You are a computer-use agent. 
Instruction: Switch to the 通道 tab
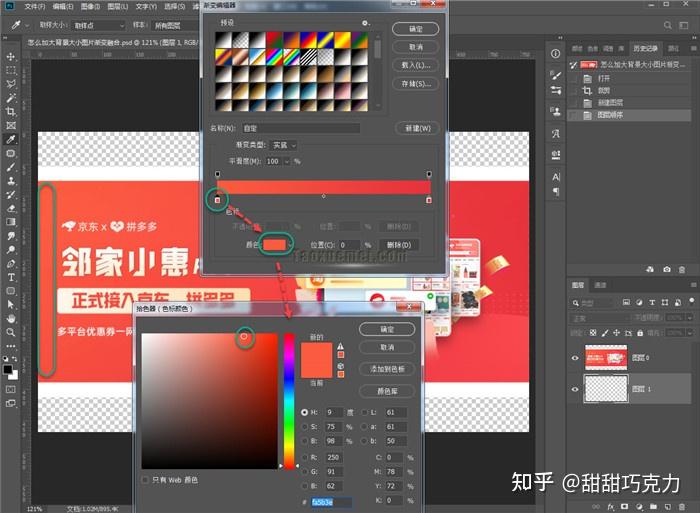pos(600,285)
